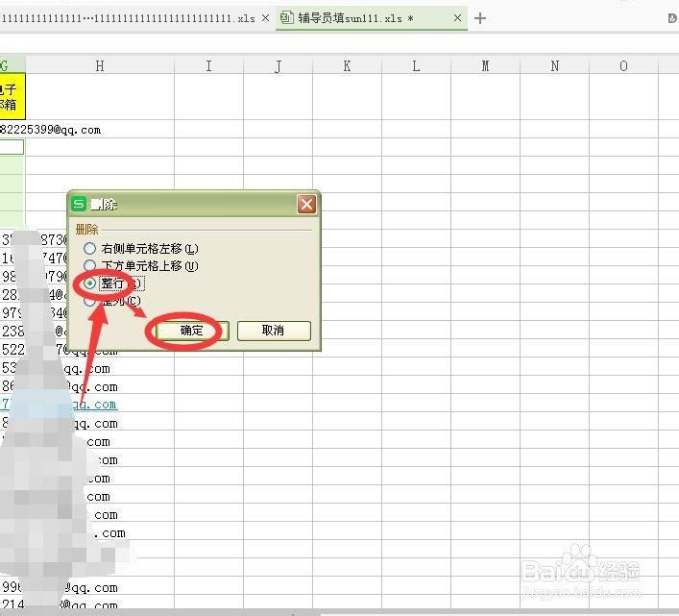The width and height of the screenshot is (679, 616).
Task: Cancel the dialog with 取消 button
Action: click(x=274, y=331)
